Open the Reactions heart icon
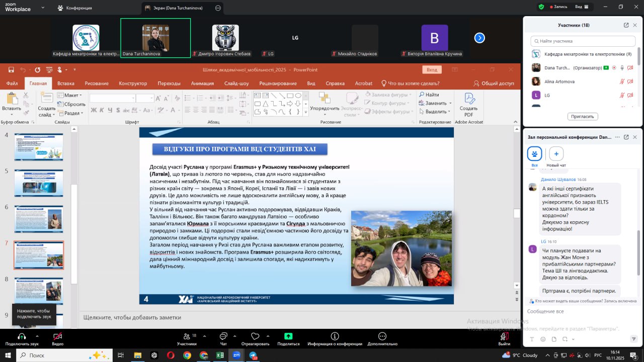Image resolution: width=644 pixels, height=362 pixels. coord(255,336)
